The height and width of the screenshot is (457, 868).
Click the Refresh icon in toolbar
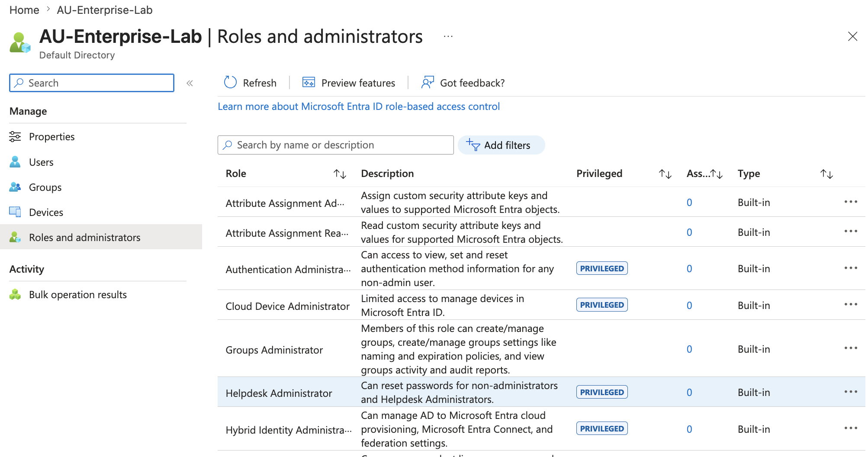[230, 82]
